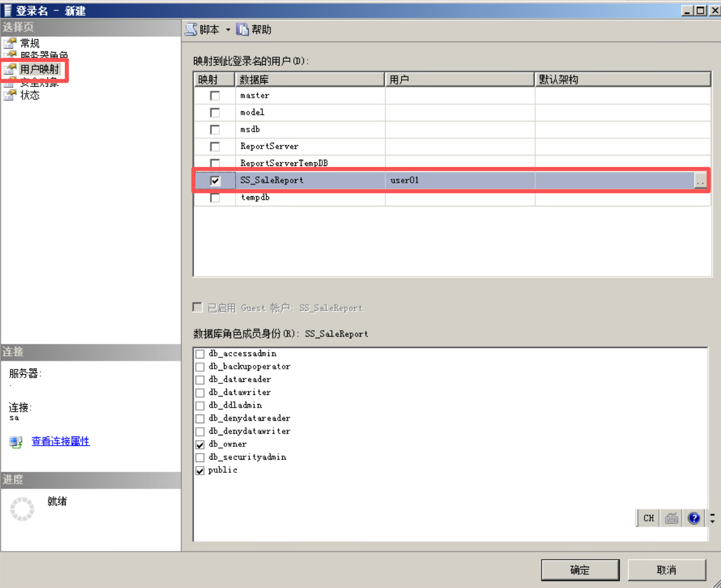This screenshot has width=721, height=588.
Task: Click the blue help icon in language bar
Action: (x=694, y=518)
